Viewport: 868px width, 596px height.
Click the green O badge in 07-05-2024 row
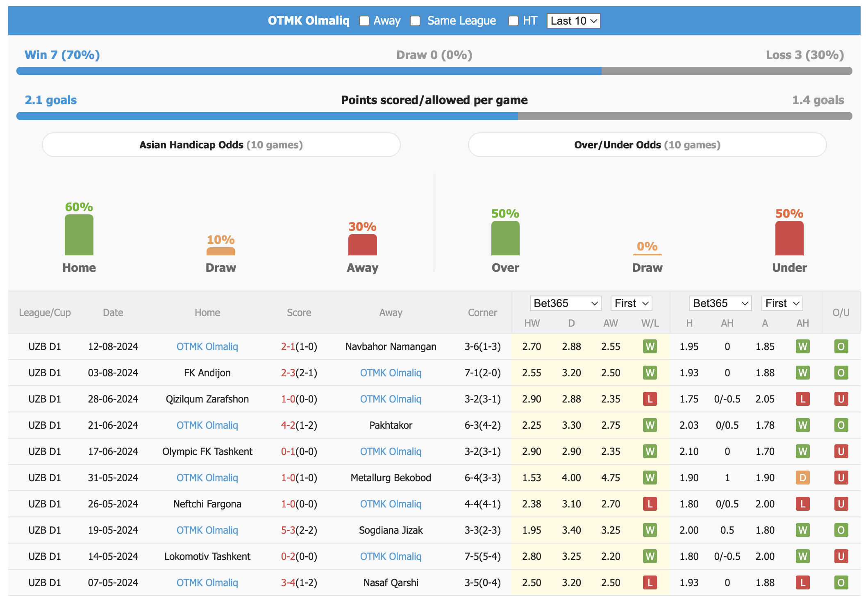[841, 582]
